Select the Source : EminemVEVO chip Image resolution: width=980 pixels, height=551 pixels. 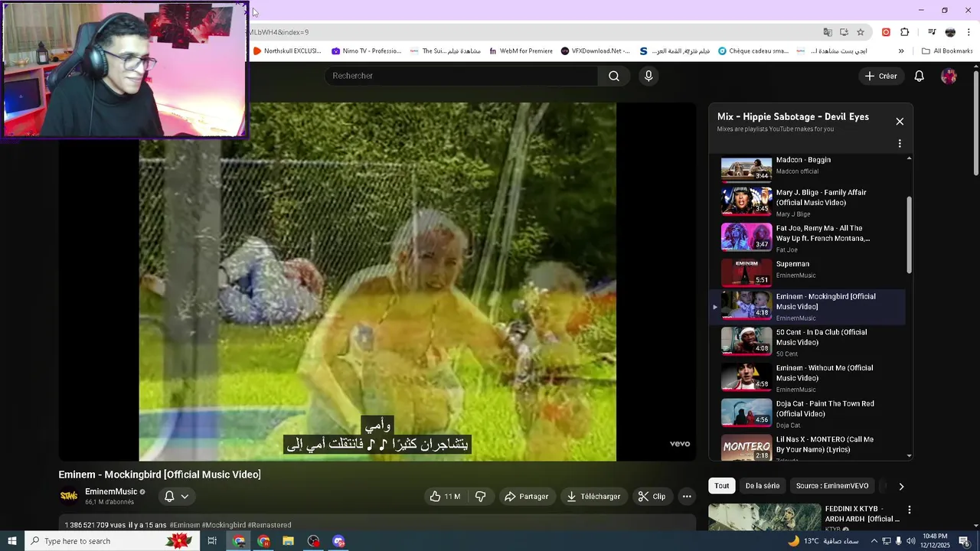832,486
